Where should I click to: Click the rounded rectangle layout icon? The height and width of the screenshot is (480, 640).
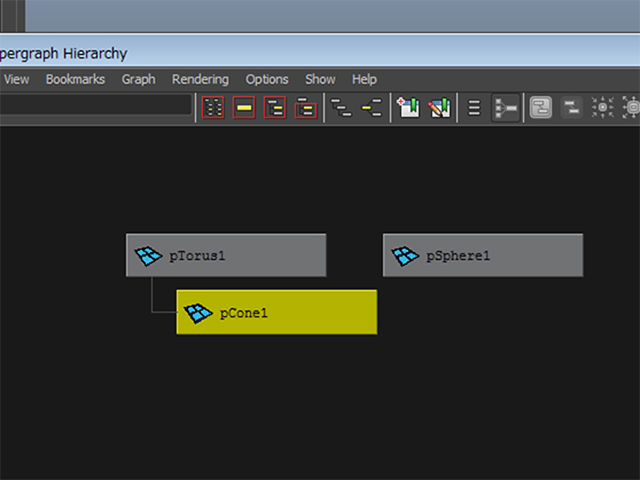[x=541, y=108]
